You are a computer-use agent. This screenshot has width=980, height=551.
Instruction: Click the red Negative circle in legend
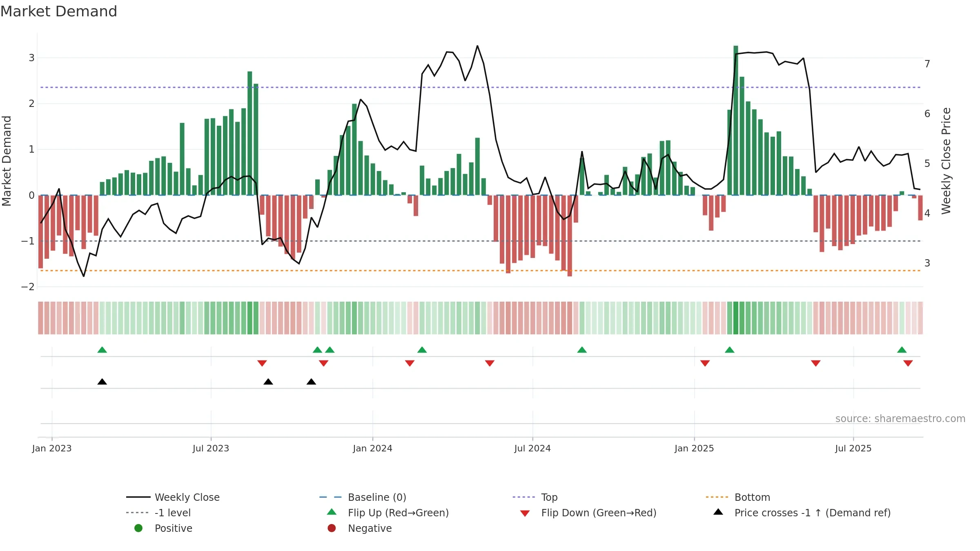[x=332, y=528]
